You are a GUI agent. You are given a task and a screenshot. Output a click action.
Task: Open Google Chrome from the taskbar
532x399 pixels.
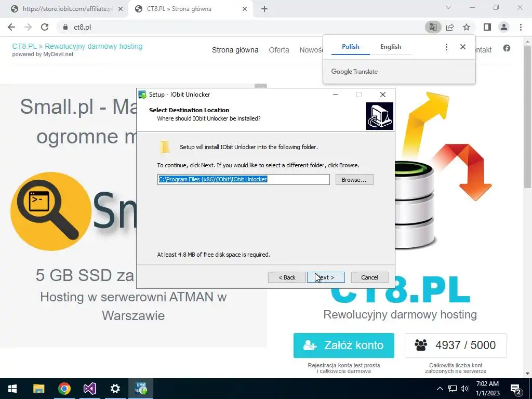point(64,389)
